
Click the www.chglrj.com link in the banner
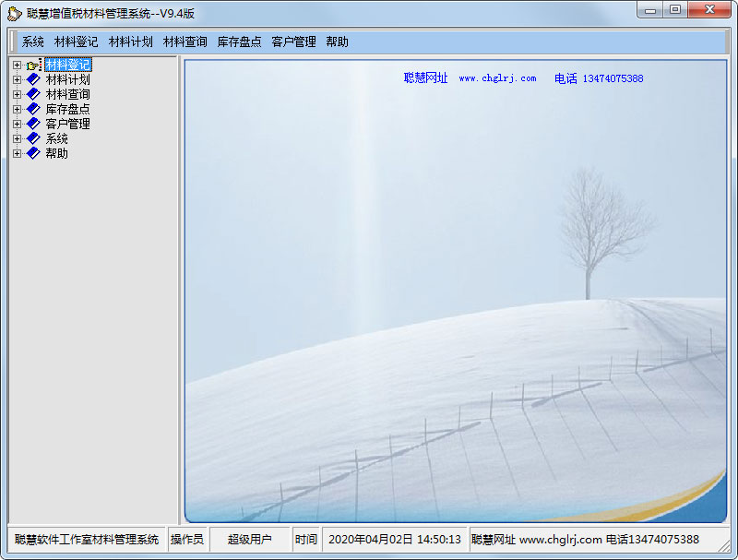coord(497,78)
